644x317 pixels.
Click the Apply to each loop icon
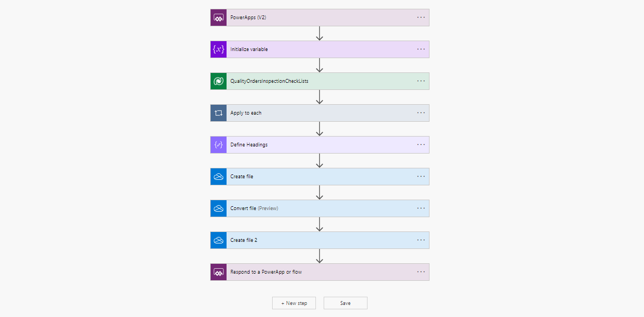click(218, 113)
